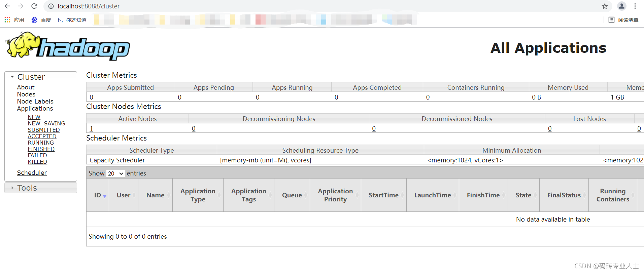Sort table by LaunchTime column
The width and height of the screenshot is (644, 272).
click(x=433, y=195)
